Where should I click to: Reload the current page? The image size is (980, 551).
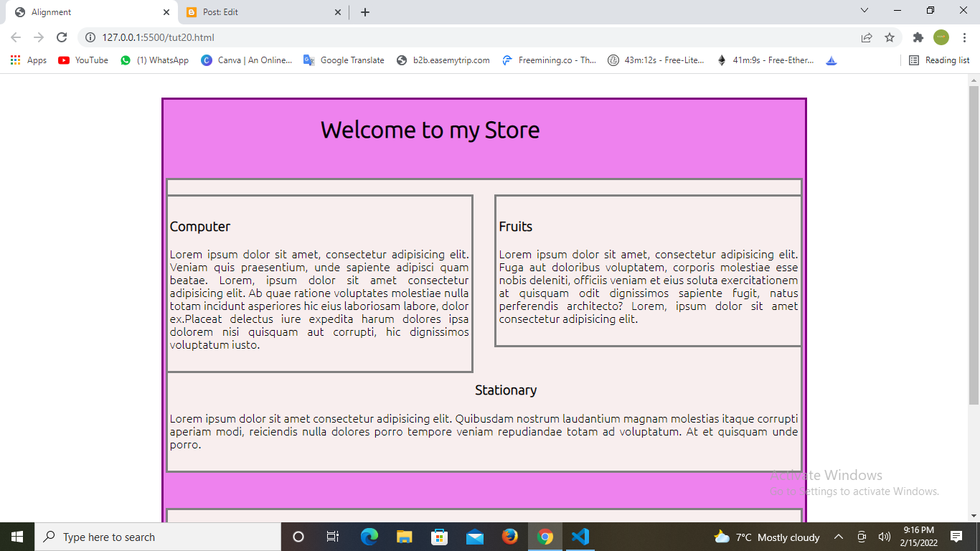62,37
